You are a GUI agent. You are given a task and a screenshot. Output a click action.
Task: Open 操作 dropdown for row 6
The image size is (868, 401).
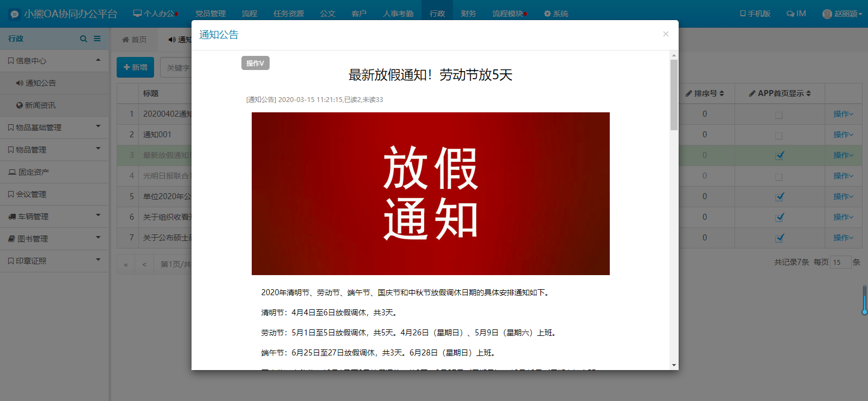(844, 217)
